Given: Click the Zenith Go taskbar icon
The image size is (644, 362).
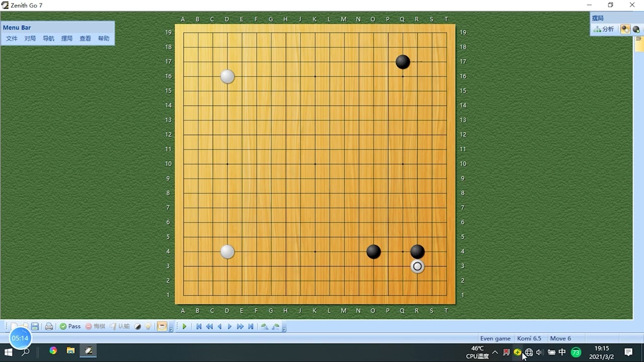Looking at the screenshot, I should (x=89, y=351).
